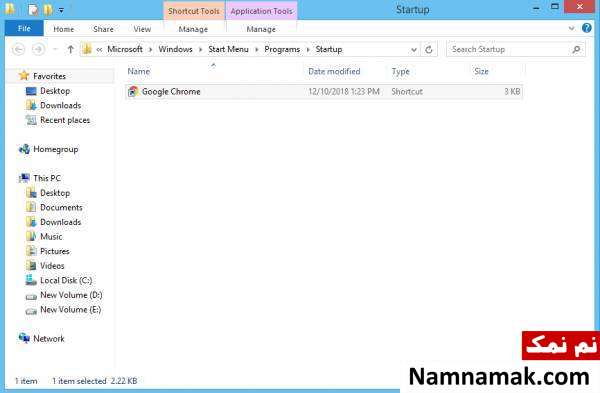Open Downloads under Favorites
The width and height of the screenshot is (600, 393).
pos(60,105)
